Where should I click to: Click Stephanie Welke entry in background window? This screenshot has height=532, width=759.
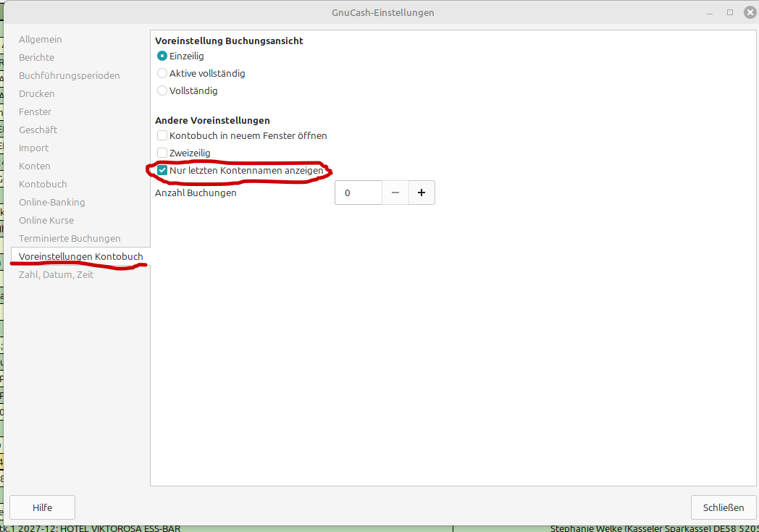coord(655,528)
